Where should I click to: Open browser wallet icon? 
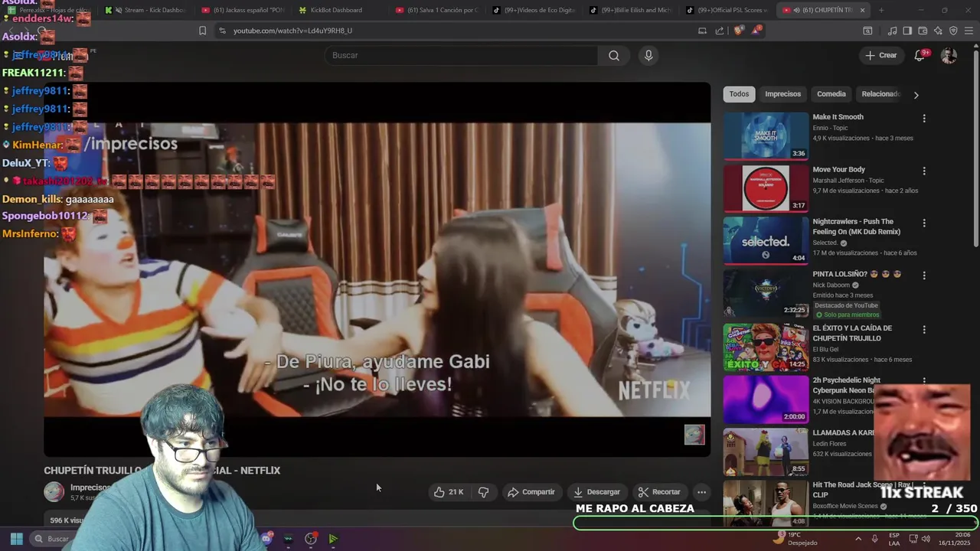(923, 31)
